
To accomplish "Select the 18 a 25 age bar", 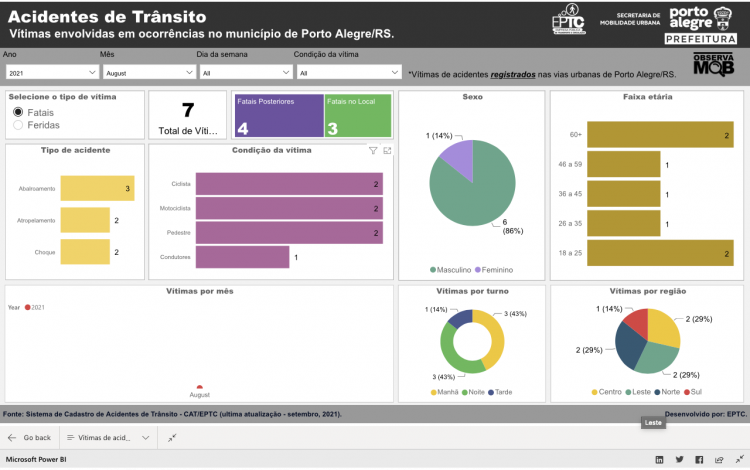I will [660, 253].
